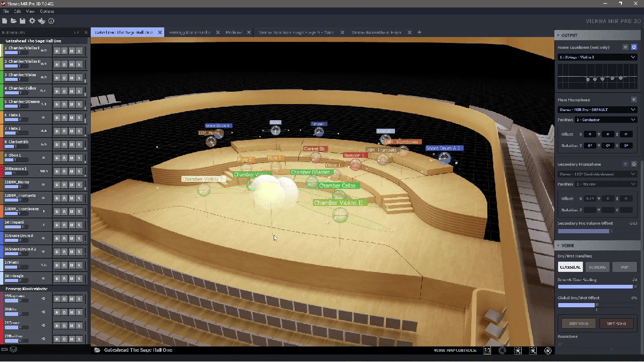The image size is (644, 362).
Task: Click the New Project toolbar icon
Action: (x=5, y=21)
